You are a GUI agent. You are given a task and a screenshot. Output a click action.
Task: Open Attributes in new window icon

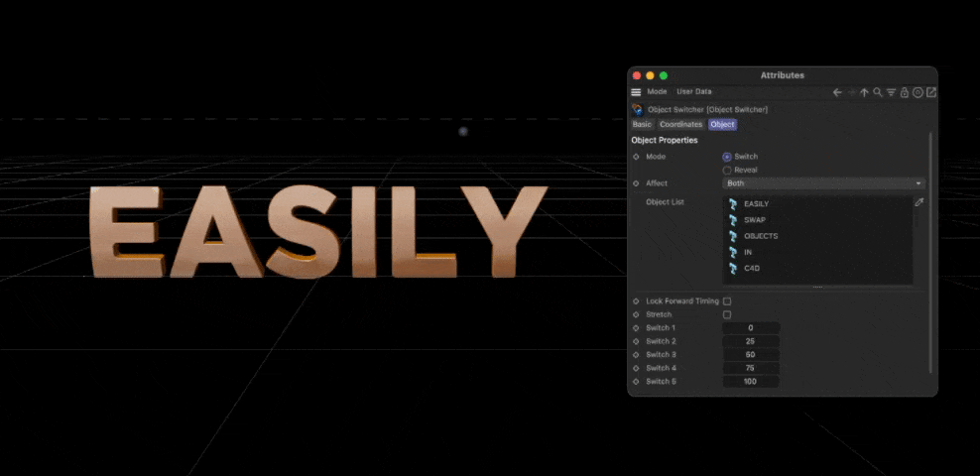[x=931, y=92]
